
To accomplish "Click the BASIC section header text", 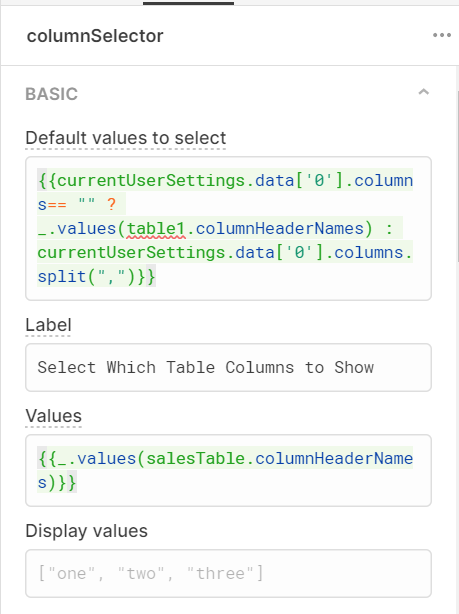I will pos(52,94).
